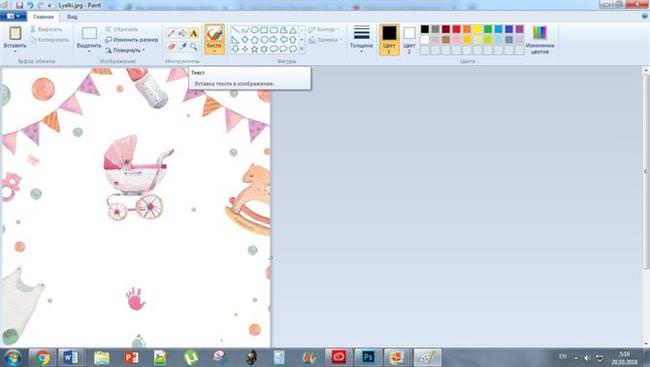Viewport: 650px width, 367px height.
Task: Click the Resize (Изменить размер) button
Action: coord(132,40)
